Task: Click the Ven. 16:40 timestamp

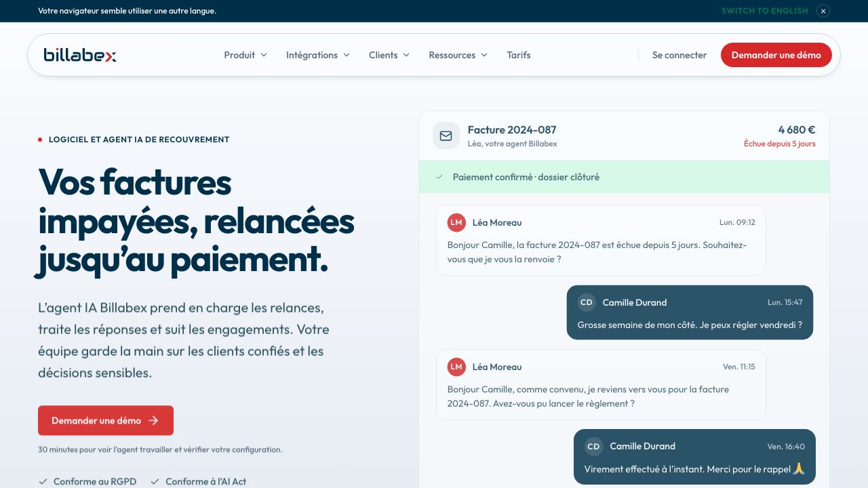Action: (x=786, y=447)
